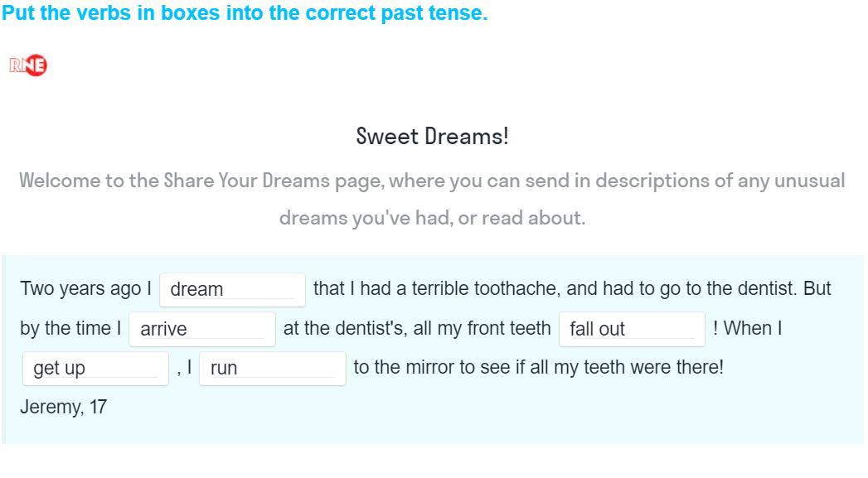Click the 'dreams you've had, or read about' line
Image resolution: width=868 pixels, height=478 pixels.
[432, 218]
